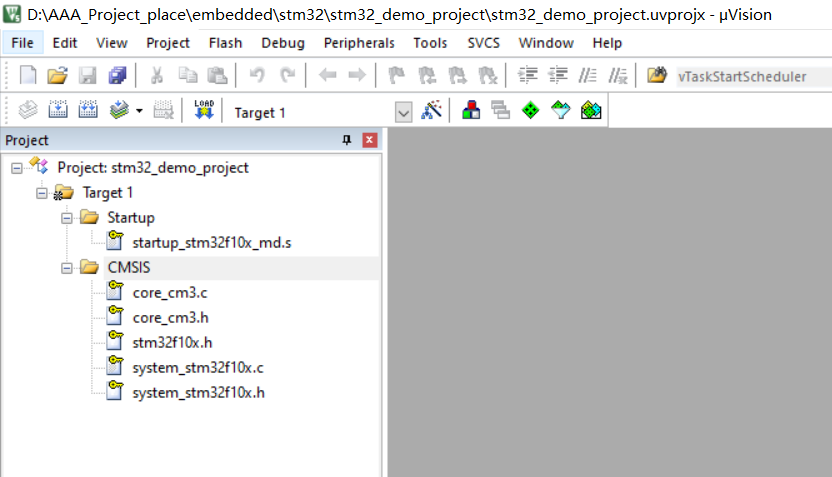Navigate forward arrow
Image resolution: width=832 pixels, height=477 pixels.
coord(357,75)
